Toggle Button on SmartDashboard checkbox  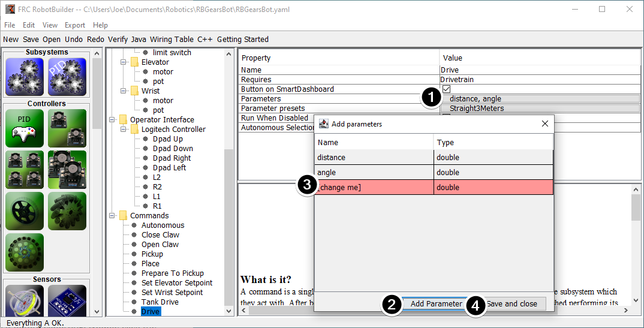[447, 89]
